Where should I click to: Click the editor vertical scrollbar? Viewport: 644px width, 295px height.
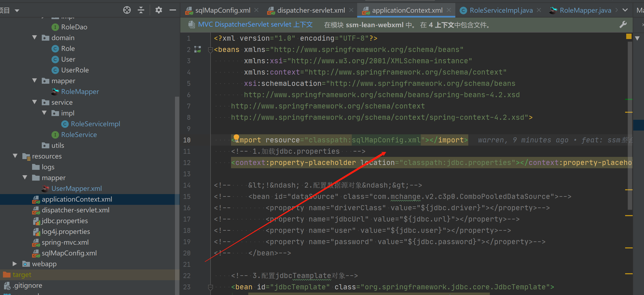tap(630, 125)
